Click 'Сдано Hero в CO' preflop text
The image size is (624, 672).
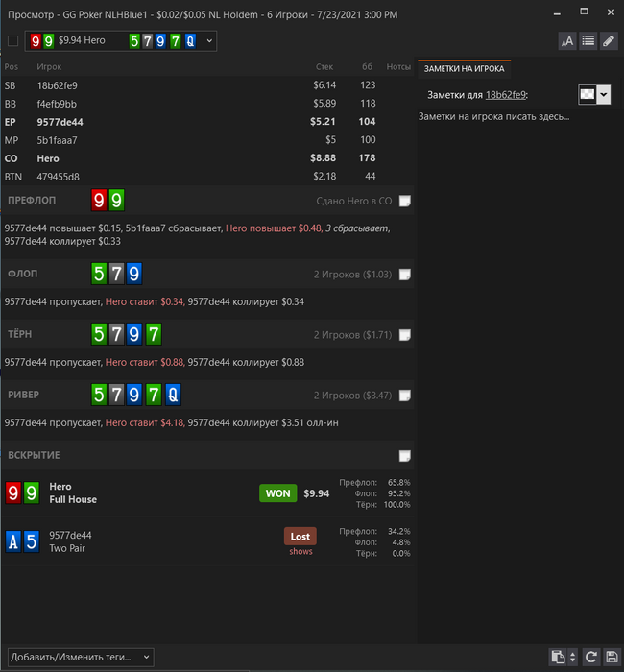coord(354,201)
